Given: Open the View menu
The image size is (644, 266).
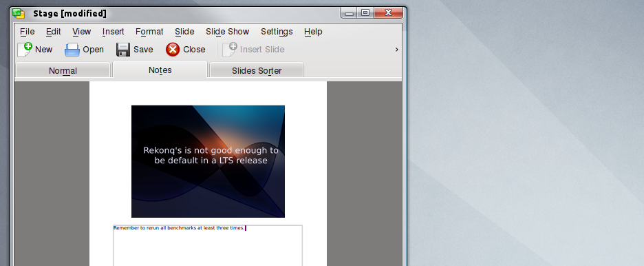Looking at the screenshot, I should click(82, 32).
